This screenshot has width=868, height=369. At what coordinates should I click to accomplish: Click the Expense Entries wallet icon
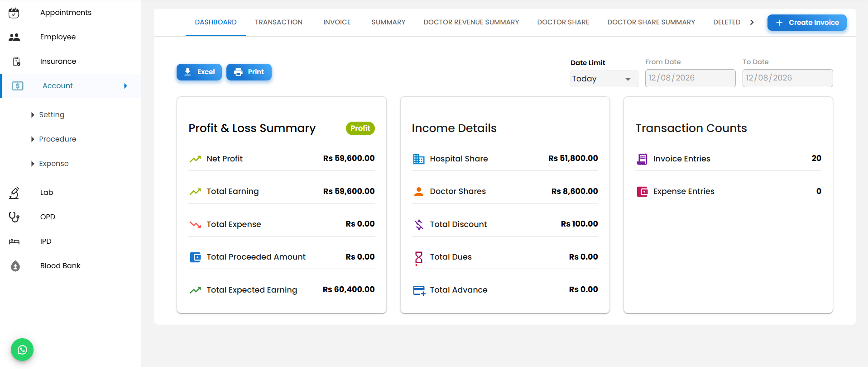click(x=642, y=192)
